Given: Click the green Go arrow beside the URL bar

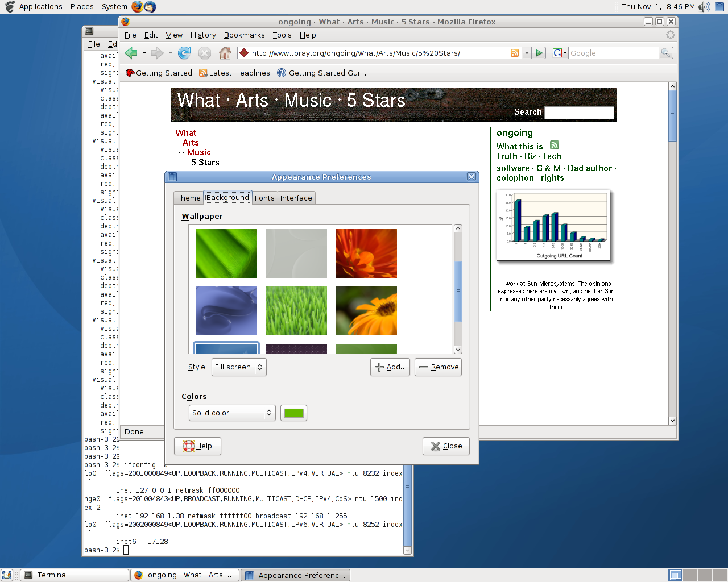Looking at the screenshot, I should click(540, 53).
